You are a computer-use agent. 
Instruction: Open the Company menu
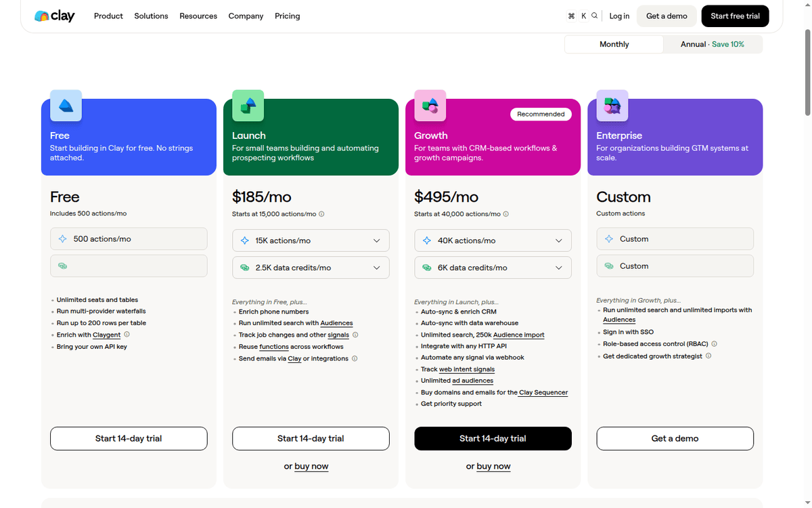coord(246,16)
